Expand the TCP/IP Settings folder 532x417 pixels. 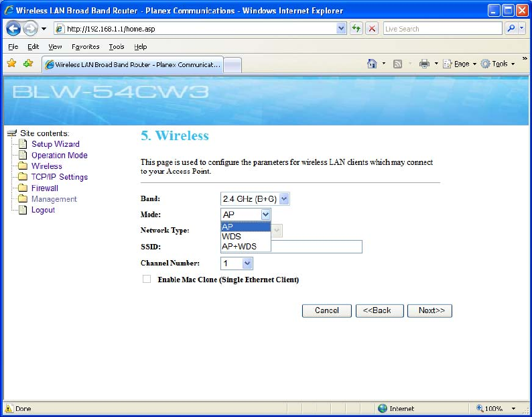click(60, 177)
